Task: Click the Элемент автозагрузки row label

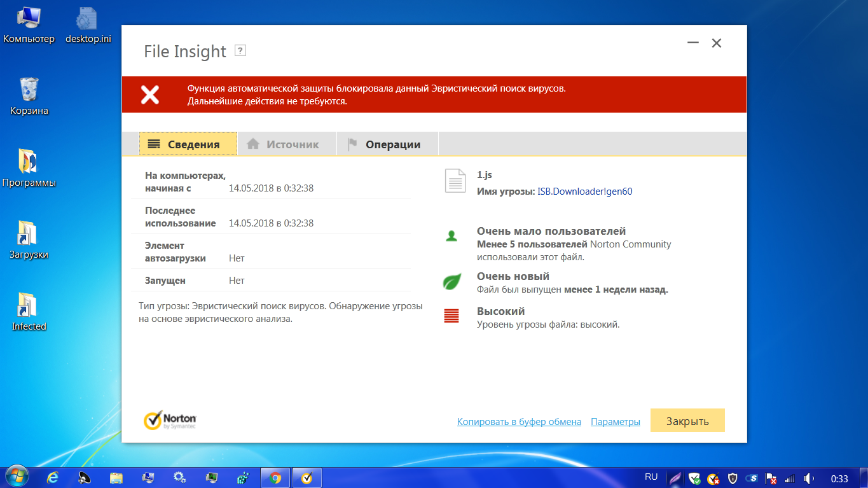Action: [176, 252]
